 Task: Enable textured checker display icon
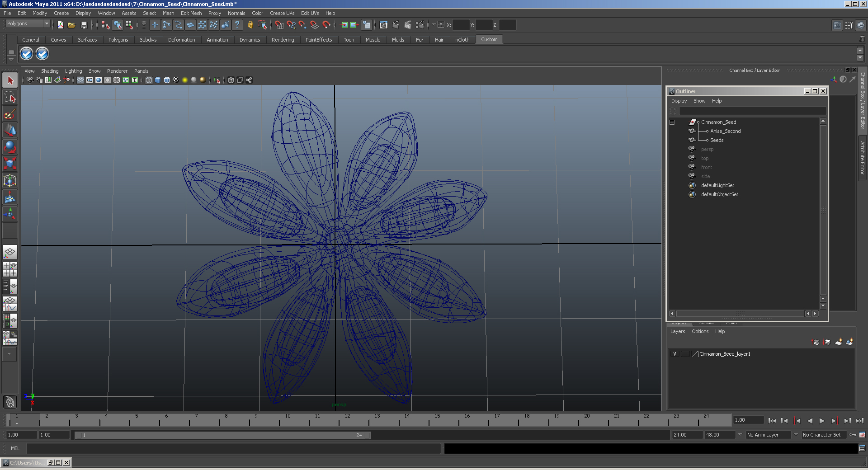176,80
